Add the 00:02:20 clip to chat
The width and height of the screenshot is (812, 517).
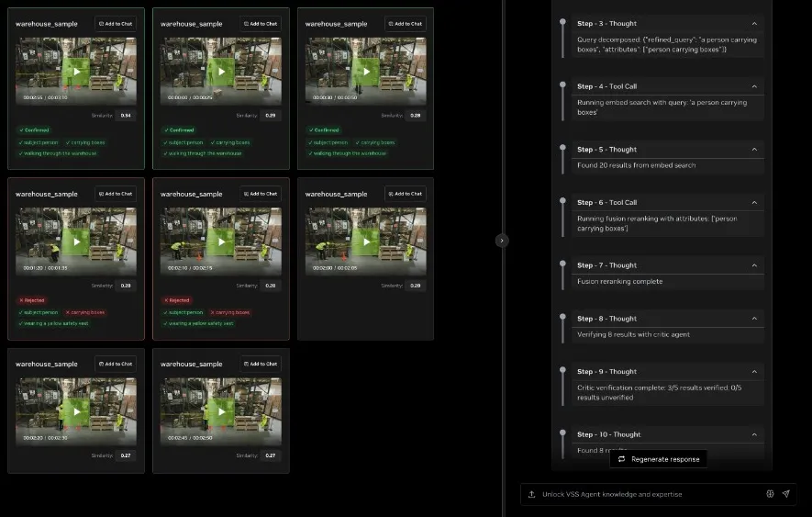[x=116, y=364]
